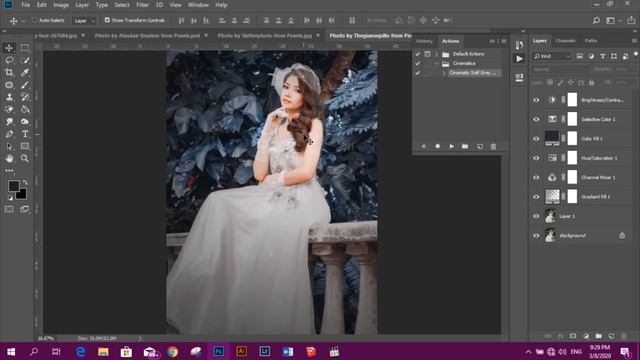This screenshot has width=640, height=360.
Task: Open the Actions panel flyout menu
Action: 504,41
